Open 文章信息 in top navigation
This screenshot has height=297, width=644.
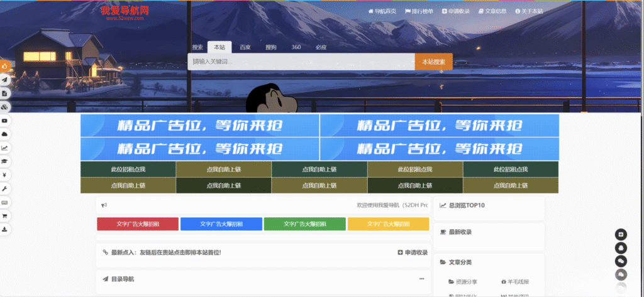[492, 11]
